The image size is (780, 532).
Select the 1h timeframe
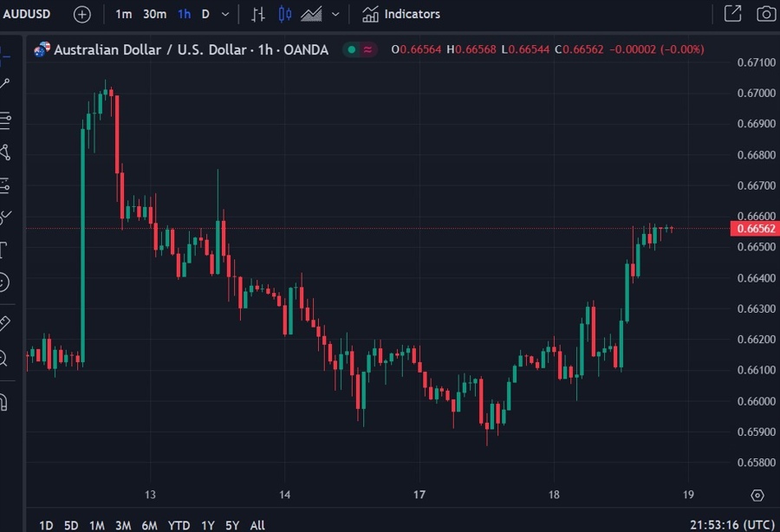coord(184,15)
